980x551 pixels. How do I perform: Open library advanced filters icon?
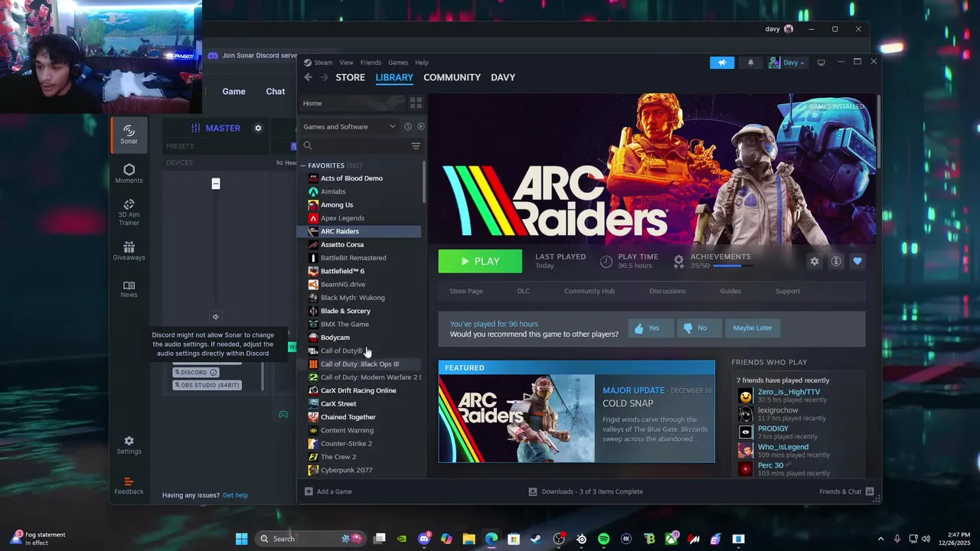click(x=416, y=145)
